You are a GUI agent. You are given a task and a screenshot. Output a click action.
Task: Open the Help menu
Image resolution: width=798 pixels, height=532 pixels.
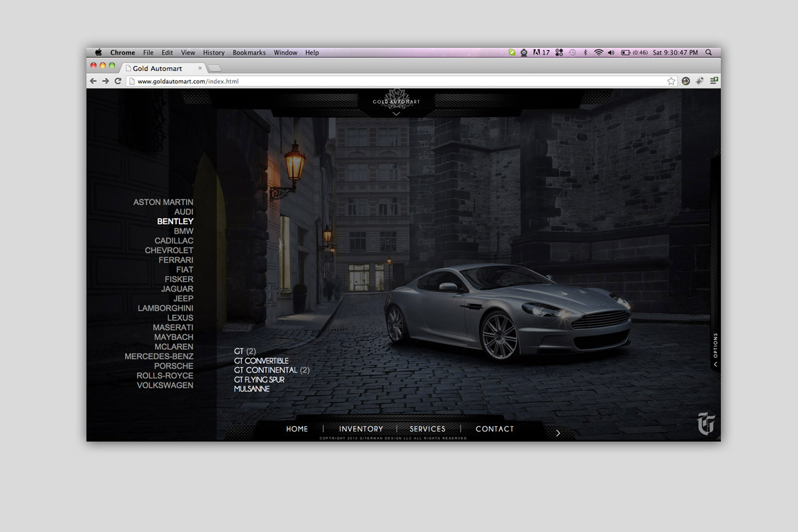[312, 53]
